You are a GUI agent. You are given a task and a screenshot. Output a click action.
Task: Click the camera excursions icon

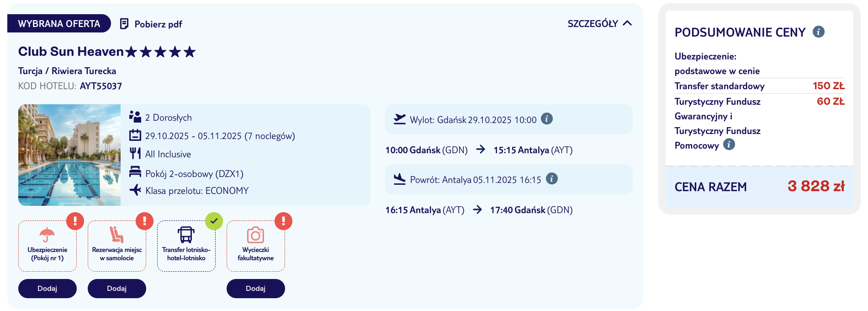(x=255, y=235)
